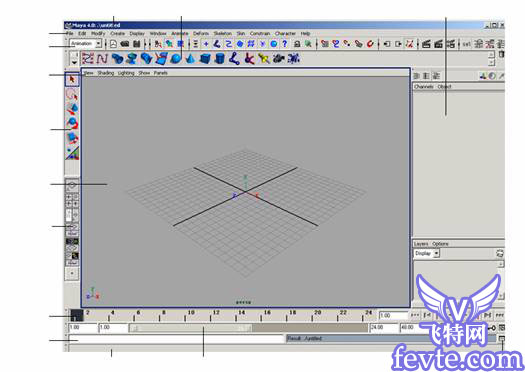This screenshot has width=525, height=372.
Task: Click the New Scene icon
Action: (114, 44)
